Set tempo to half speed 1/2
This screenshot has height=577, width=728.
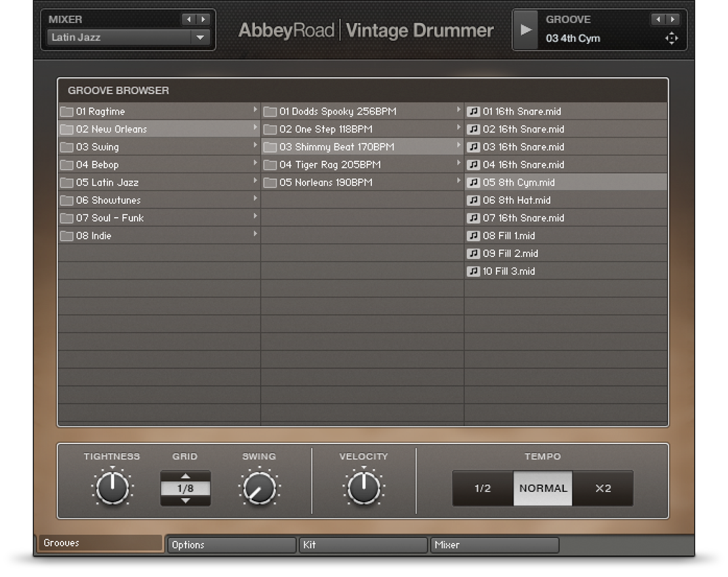tap(483, 488)
